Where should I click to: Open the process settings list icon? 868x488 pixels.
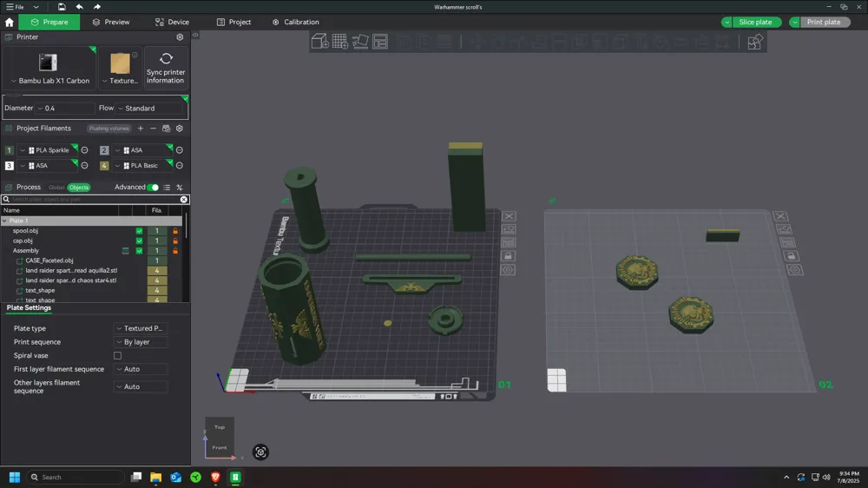167,188
